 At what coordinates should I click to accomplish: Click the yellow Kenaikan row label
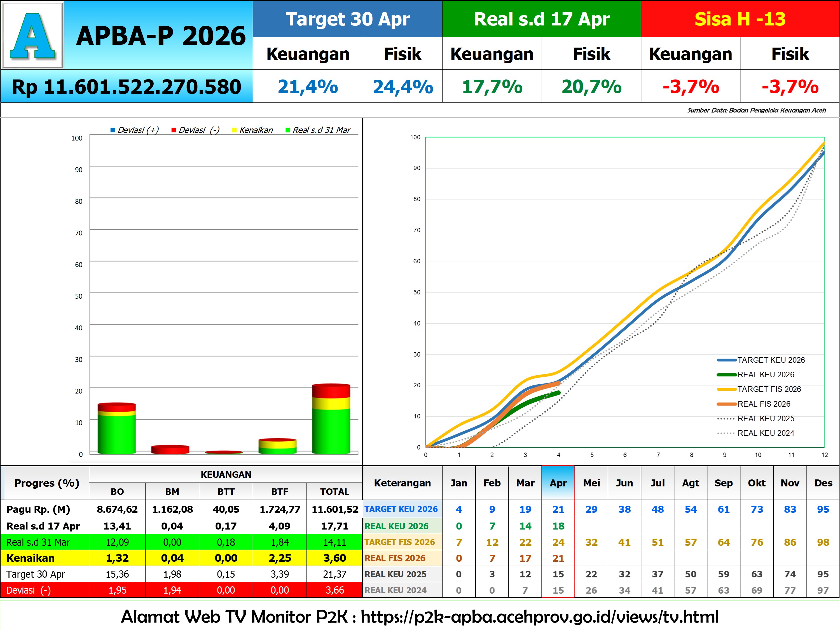(x=31, y=558)
